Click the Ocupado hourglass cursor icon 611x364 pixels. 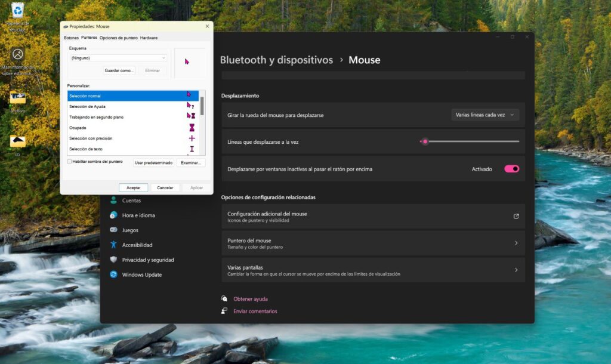192,128
